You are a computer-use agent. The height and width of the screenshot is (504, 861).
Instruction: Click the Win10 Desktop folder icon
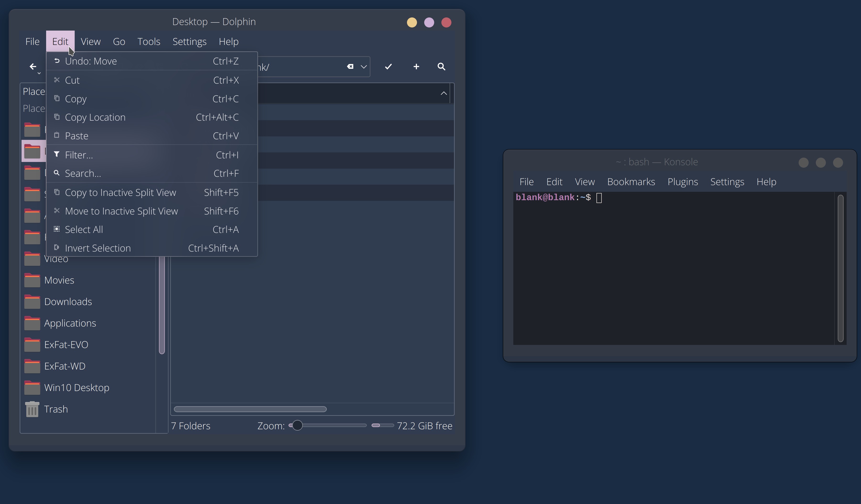(x=32, y=388)
